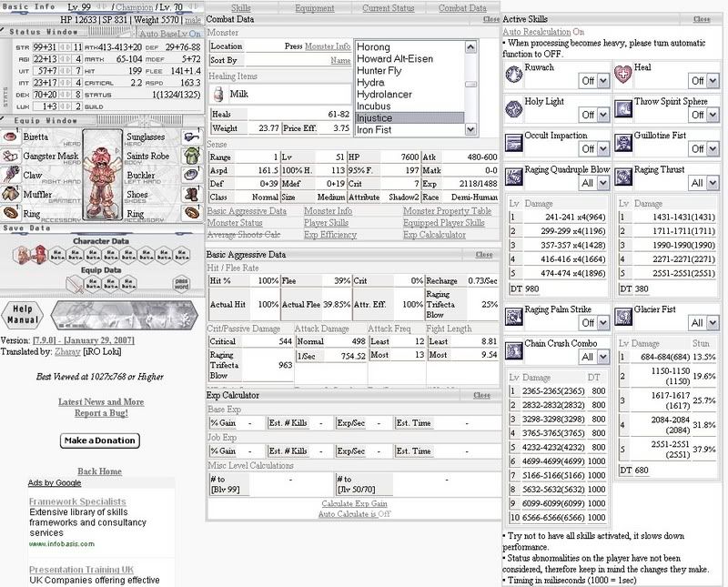Click the Biretta headgear icon
The width and height of the screenshot is (728, 587).
click(x=10, y=137)
